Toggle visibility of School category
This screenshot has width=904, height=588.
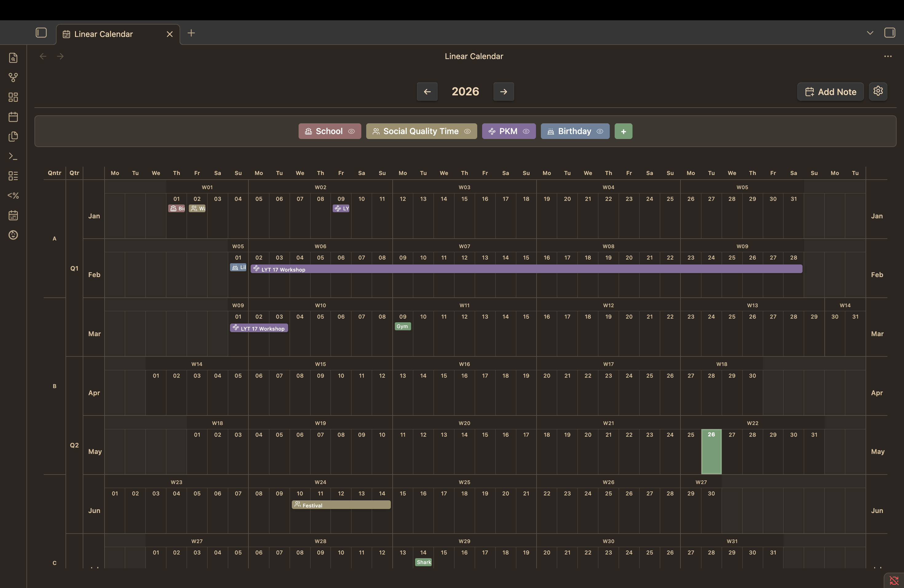(351, 131)
